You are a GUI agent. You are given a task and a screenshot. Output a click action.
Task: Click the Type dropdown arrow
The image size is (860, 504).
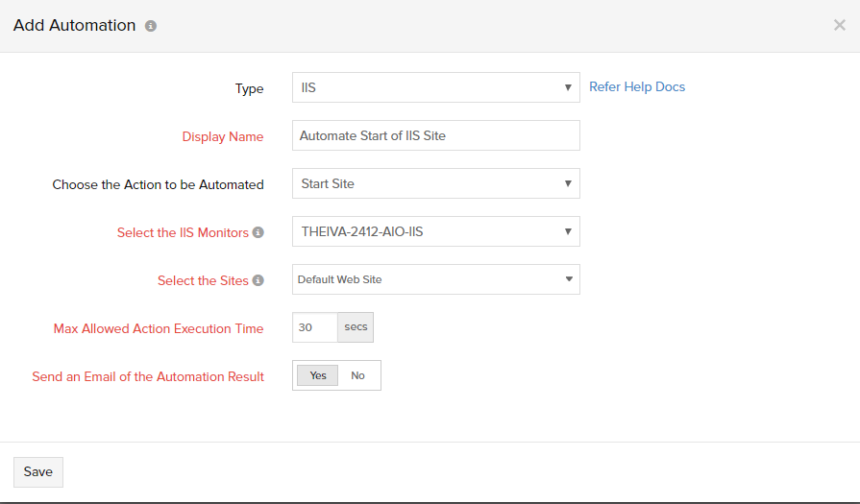568,87
